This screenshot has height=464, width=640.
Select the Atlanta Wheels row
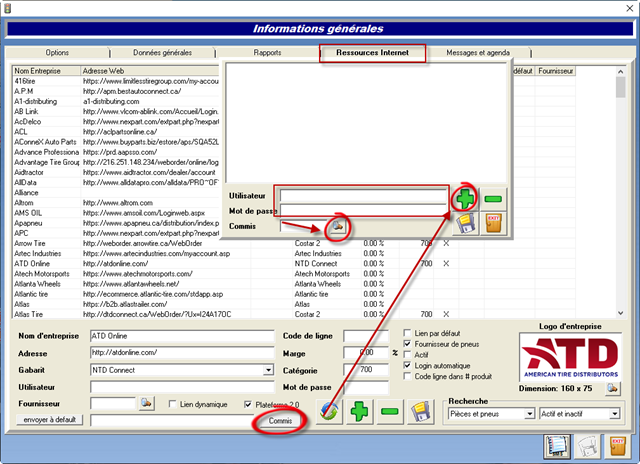point(294,284)
